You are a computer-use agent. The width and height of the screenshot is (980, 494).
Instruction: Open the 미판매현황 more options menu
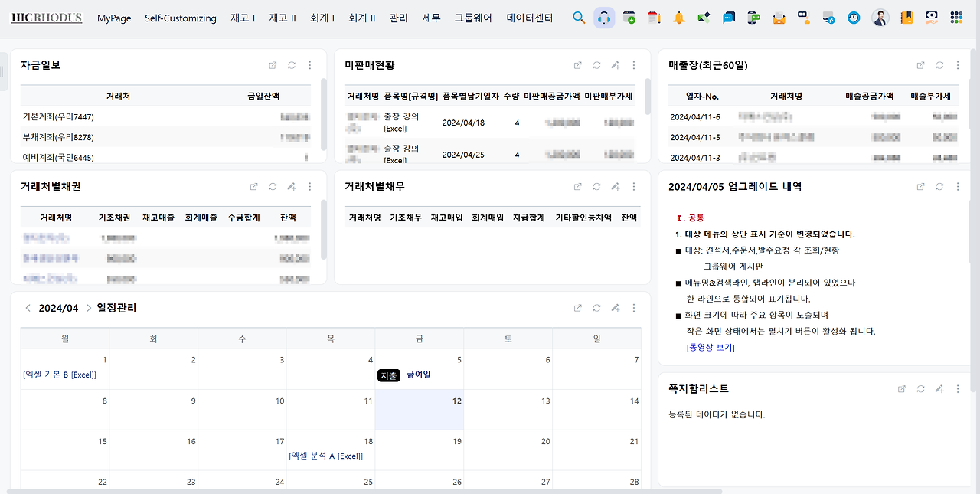634,65
